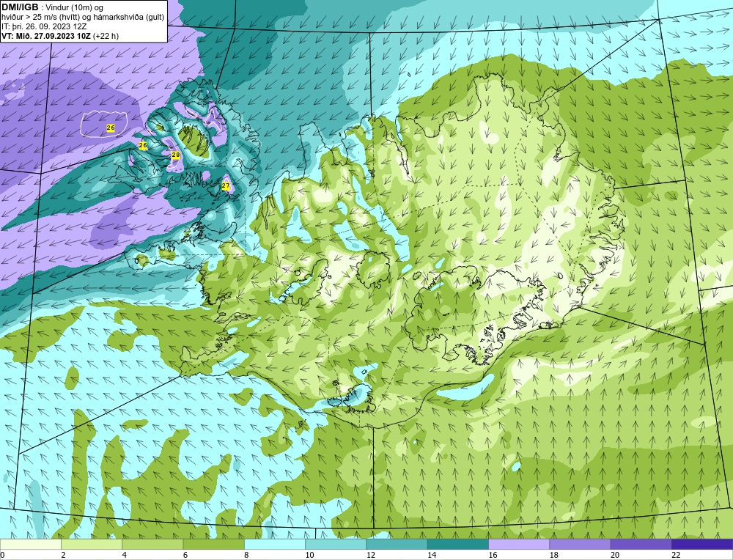Click the 8–10 m/s light cyan legend swatch
Screen dimensions: 733x560
tap(275, 544)
